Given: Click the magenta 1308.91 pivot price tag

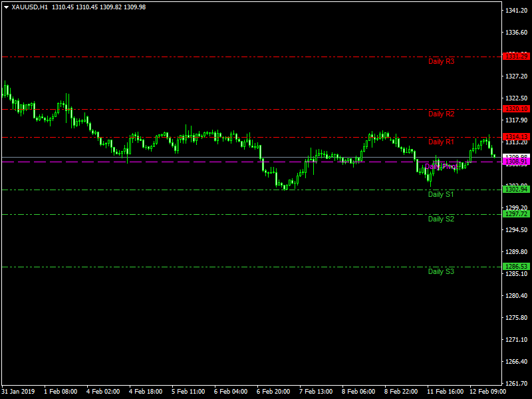Looking at the screenshot, I should point(517,162).
